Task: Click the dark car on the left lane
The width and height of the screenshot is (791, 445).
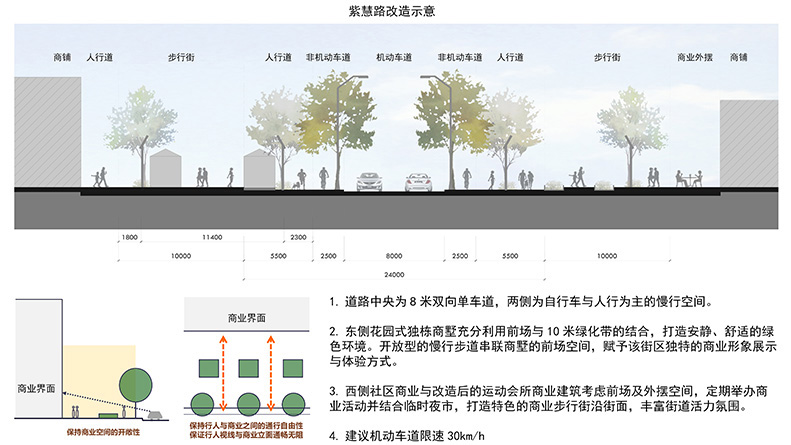Action: tap(369, 183)
